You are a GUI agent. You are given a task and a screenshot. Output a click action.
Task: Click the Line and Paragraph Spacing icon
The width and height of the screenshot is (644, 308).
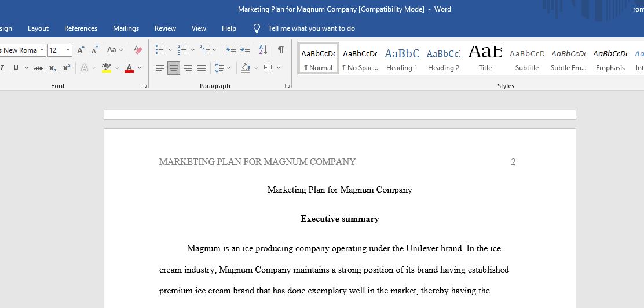coord(219,68)
